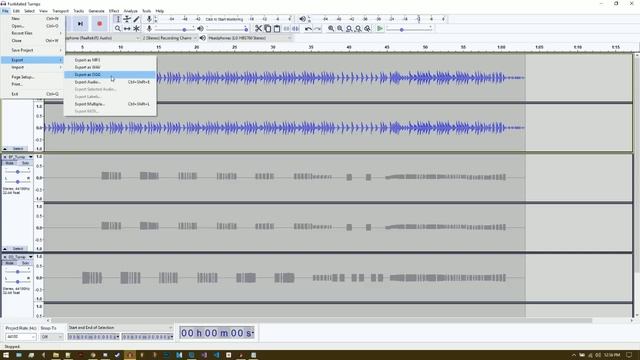The height and width of the screenshot is (360, 640).
Task: Open the recording channels dropdown
Action: [x=169, y=38]
